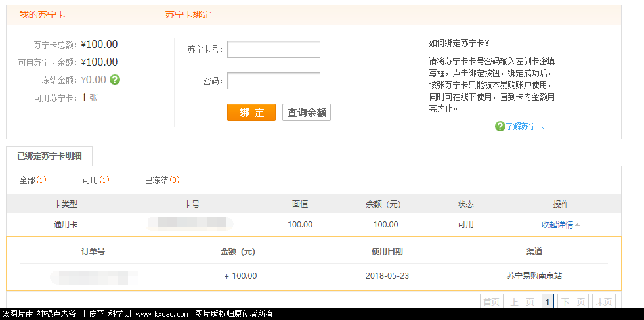Click the green question icon before 了解苏宁卡
Image resolution: width=644 pixels, height=320 pixels.
500,126
